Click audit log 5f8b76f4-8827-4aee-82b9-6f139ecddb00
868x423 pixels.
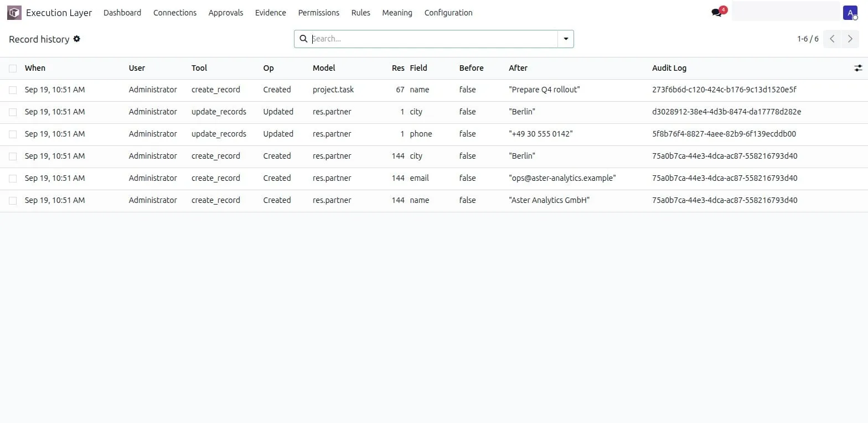pyautogui.click(x=724, y=134)
